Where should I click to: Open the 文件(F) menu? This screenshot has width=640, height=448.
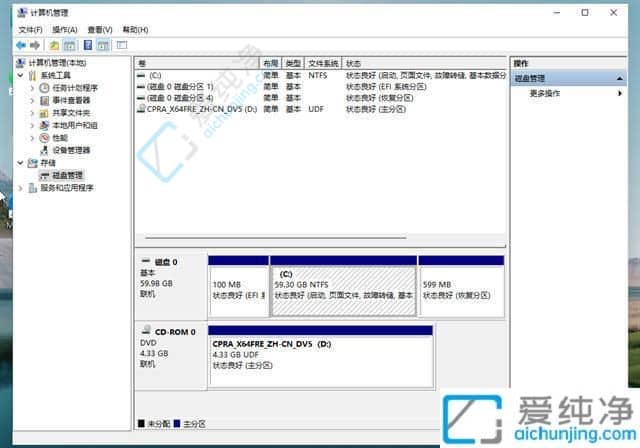[x=30, y=30]
